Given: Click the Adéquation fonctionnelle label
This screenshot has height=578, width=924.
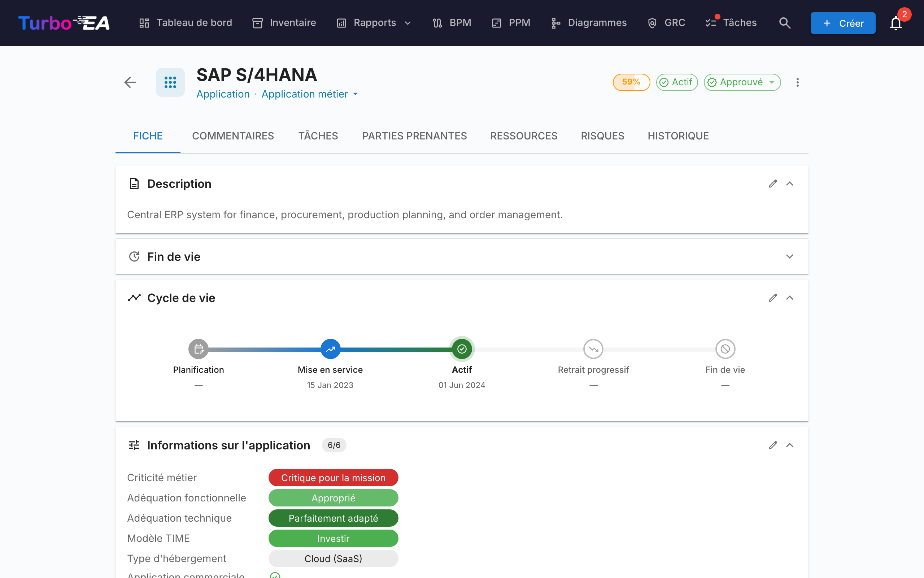Looking at the screenshot, I should (187, 498).
